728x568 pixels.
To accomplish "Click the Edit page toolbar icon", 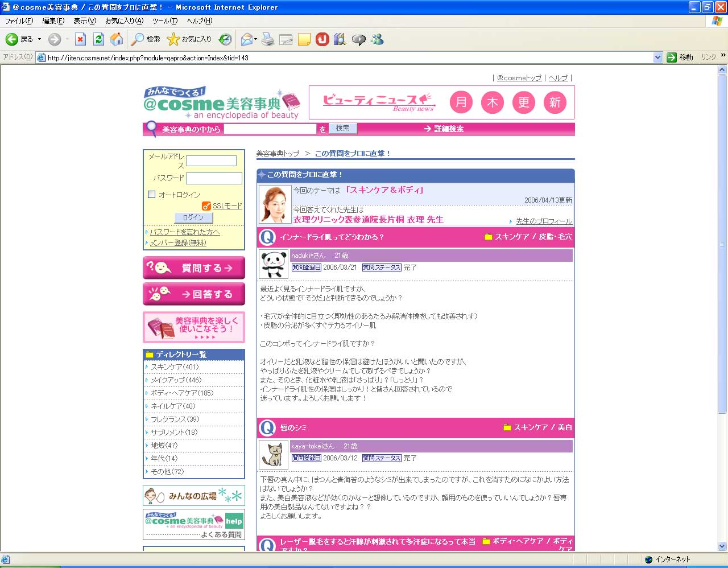I will pos(286,39).
